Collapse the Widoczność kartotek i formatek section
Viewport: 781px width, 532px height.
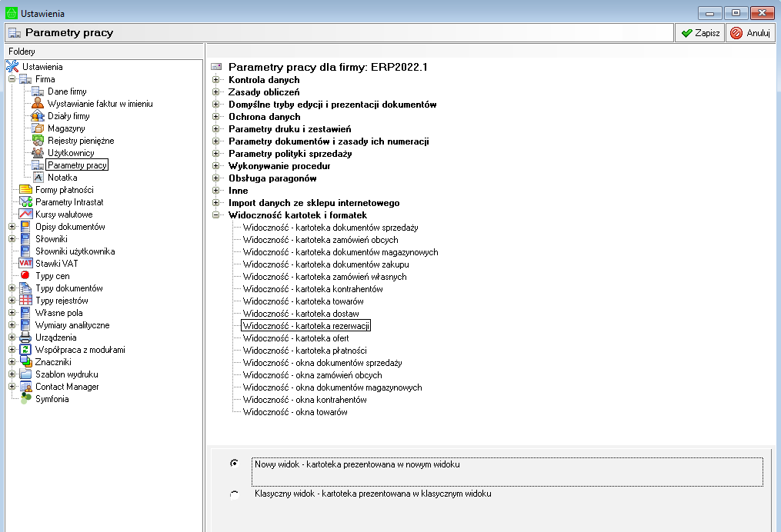point(216,215)
